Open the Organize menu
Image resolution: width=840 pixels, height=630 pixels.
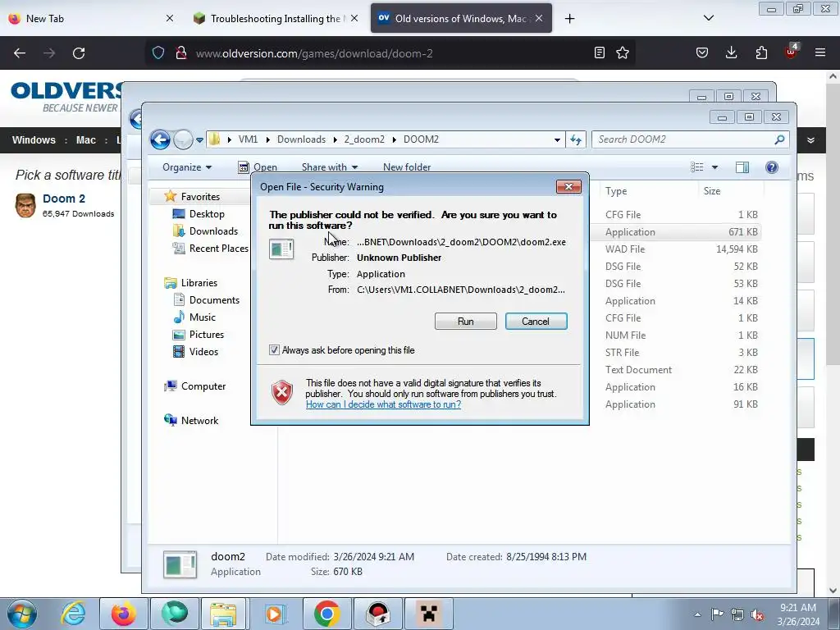[187, 167]
